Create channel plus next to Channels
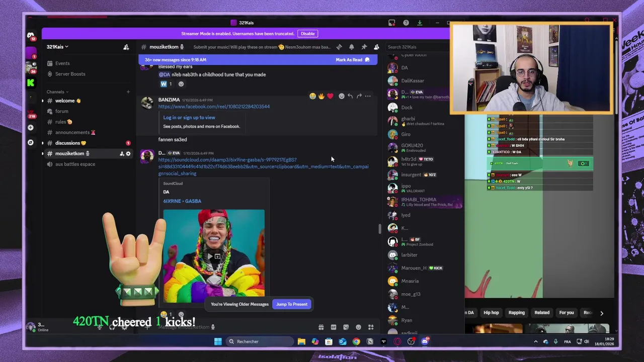The width and height of the screenshot is (644, 362). 128,92
